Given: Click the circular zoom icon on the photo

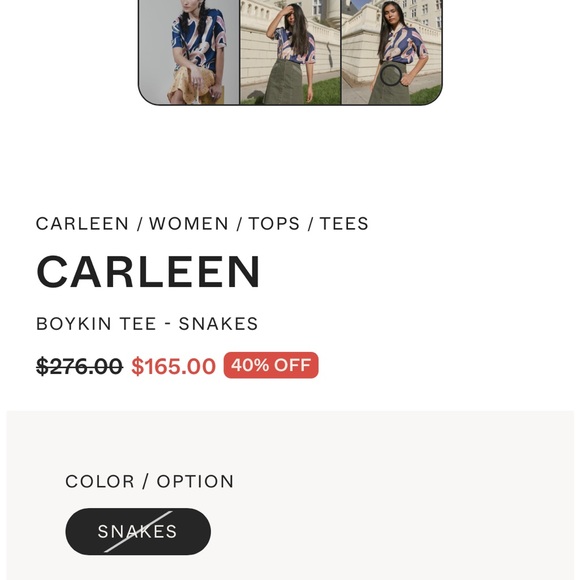Looking at the screenshot, I should click(x=391, y=75).
